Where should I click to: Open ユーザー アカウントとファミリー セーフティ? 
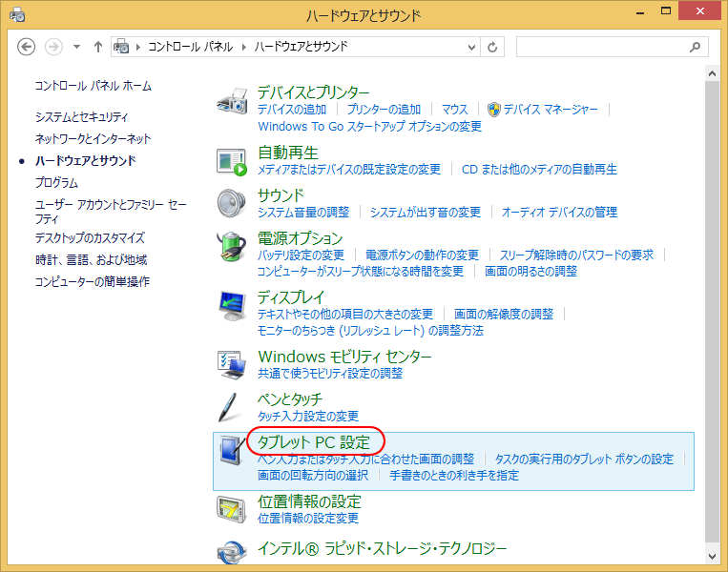[x=111, y=212]
